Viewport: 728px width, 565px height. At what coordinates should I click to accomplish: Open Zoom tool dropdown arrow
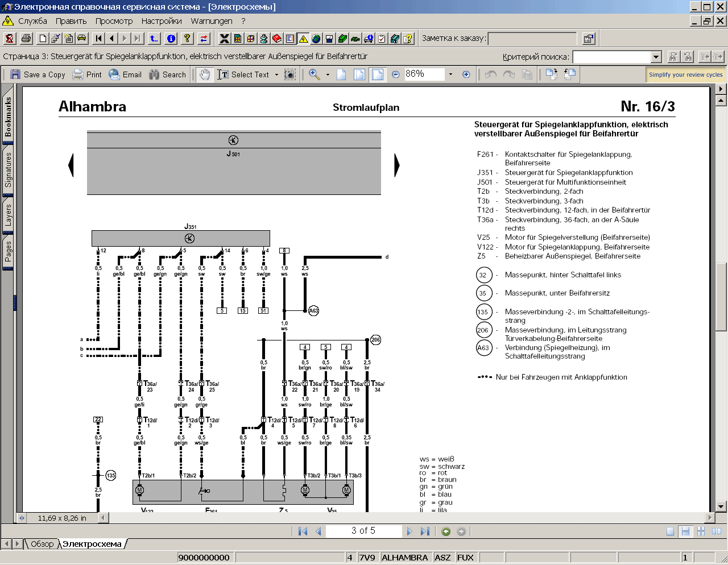click(x=328, y=74)
